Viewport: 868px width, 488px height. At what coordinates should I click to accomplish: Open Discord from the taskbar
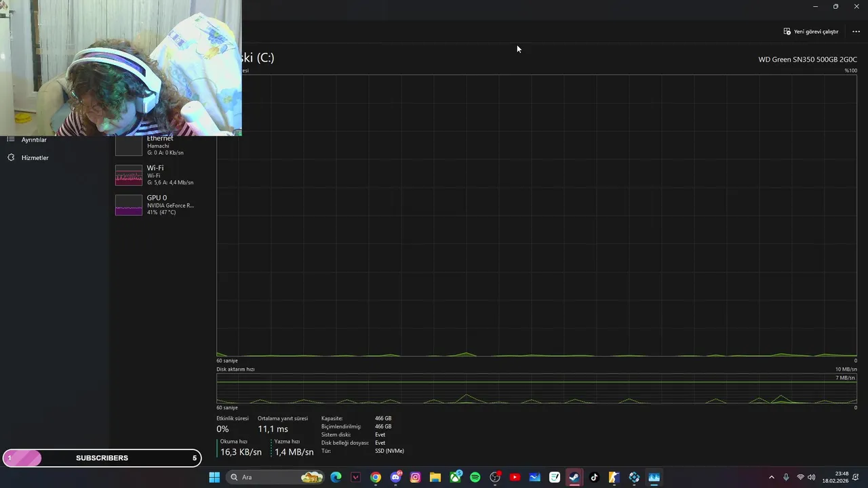tap(395, 477)
